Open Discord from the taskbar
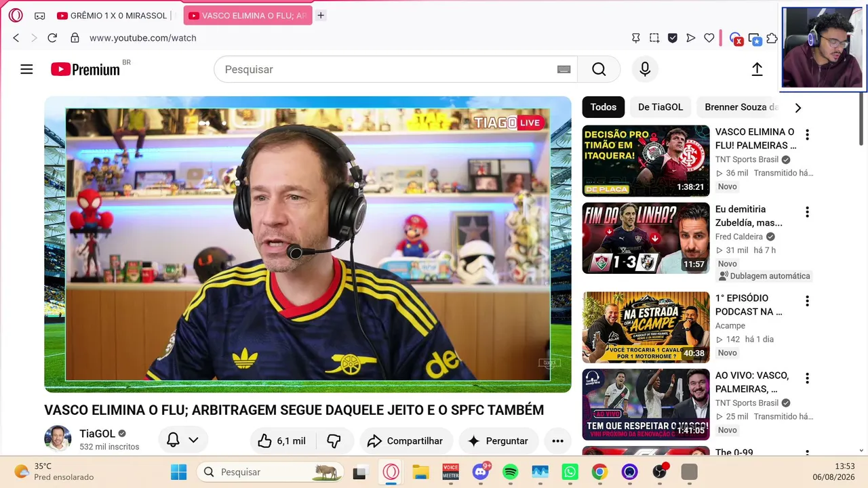Image resolution: width=868 pixels, height=488 pixels. pos(481,472)
